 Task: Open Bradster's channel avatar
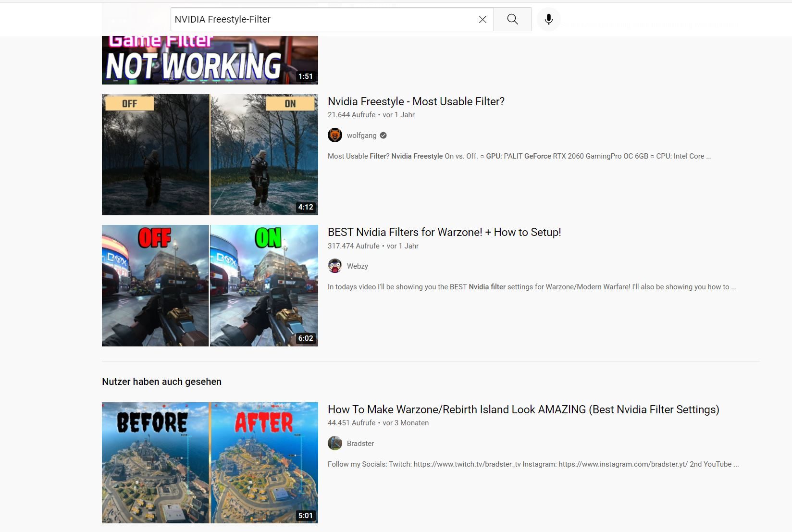click(x=335, y=443)
